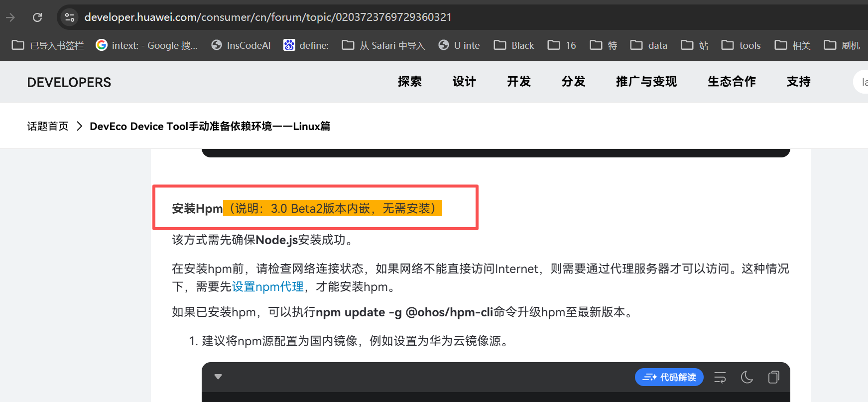Reload the page with refresh icon
Image resolution: width=868 pixels, height=402 pixels.
coord(37,17)
